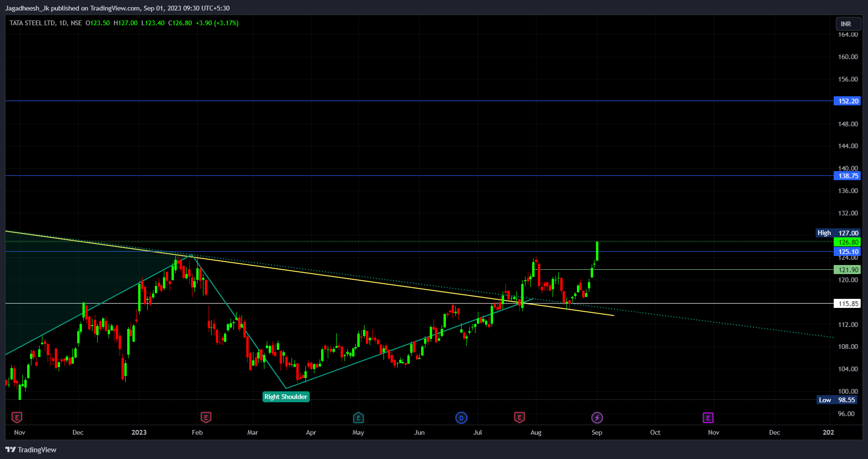Click the 125.10 price level label
Viewport: 868px width, 459px height.
[848, 252]
